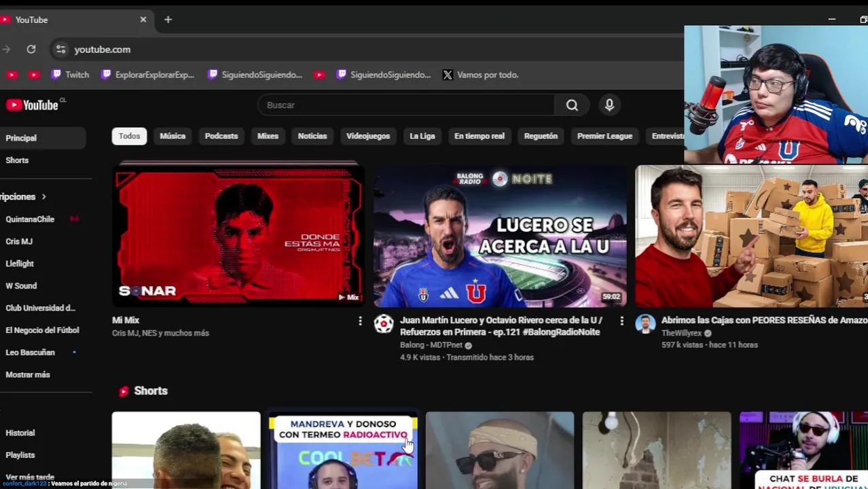Open a new browser tab with plus icon

click(168, 20)
